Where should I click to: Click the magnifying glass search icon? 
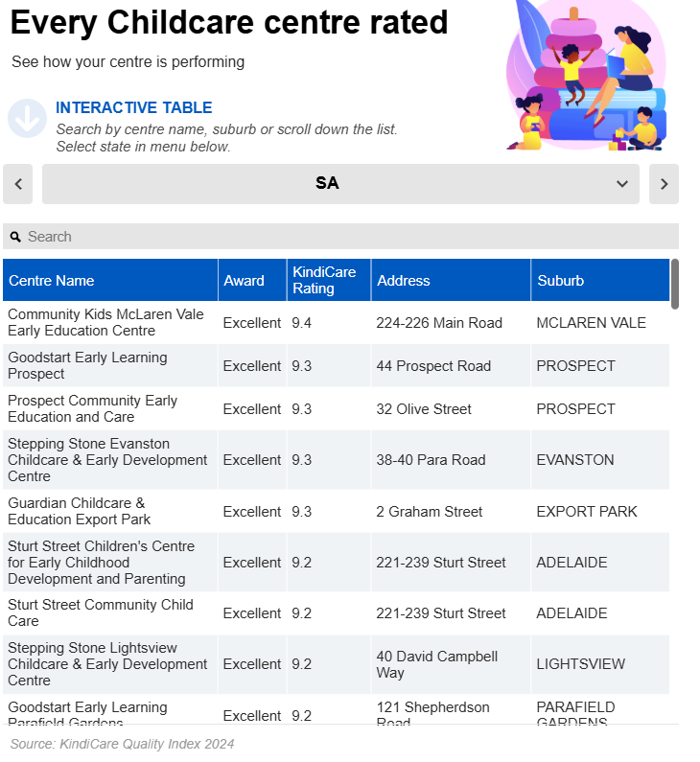tap(15, 237)
